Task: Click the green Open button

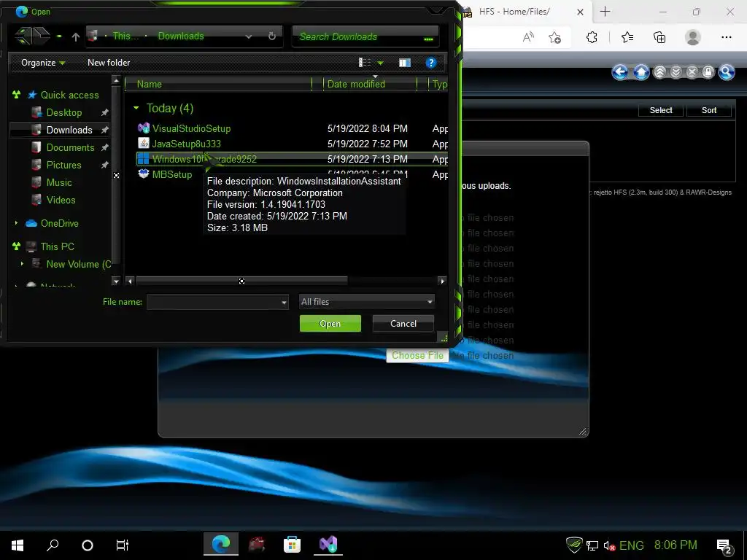Action: coord(330,323)
